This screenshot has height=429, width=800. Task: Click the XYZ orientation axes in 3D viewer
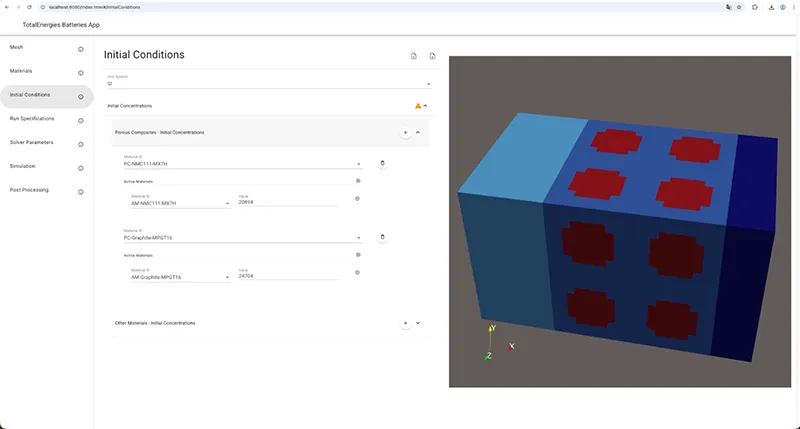(498, 343)
